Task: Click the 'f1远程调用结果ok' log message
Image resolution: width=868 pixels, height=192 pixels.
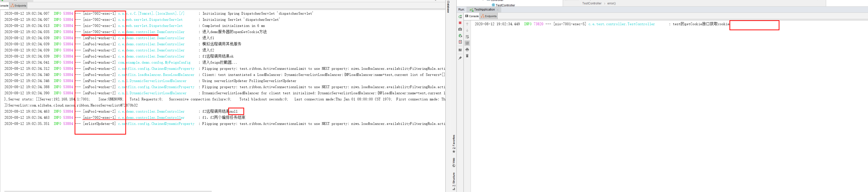Action: click(x=218, y=56)
